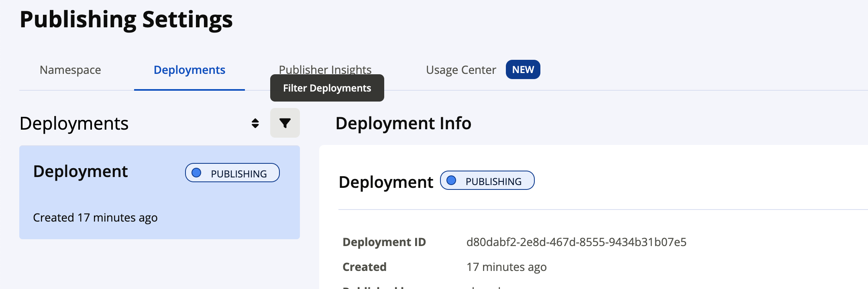Select the Deployment card created 17 minutes ago
This screenshot has width=868, height=289.
pyautogui.click(x=159, y=192)
